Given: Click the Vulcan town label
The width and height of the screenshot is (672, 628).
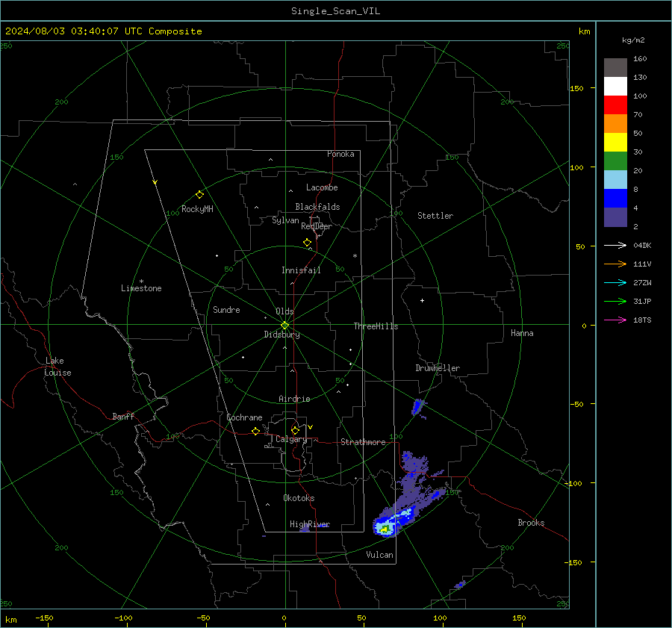Looking at the screenshot, I should click(x=380, y=555).
